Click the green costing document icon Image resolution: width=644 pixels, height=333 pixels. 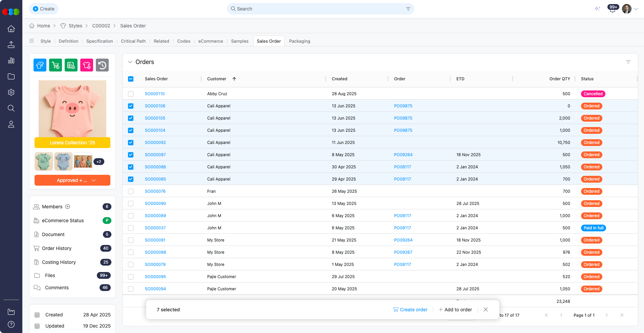pos(71,65)
